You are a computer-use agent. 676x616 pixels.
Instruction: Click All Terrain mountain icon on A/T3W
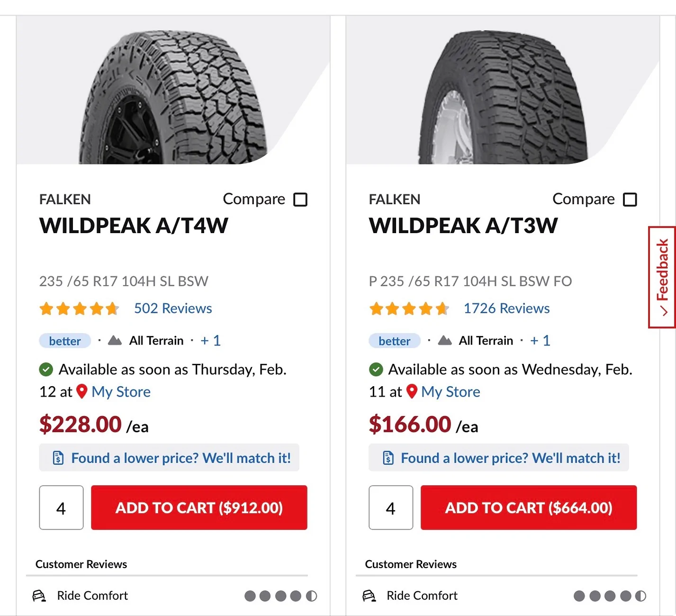(444, 340)
